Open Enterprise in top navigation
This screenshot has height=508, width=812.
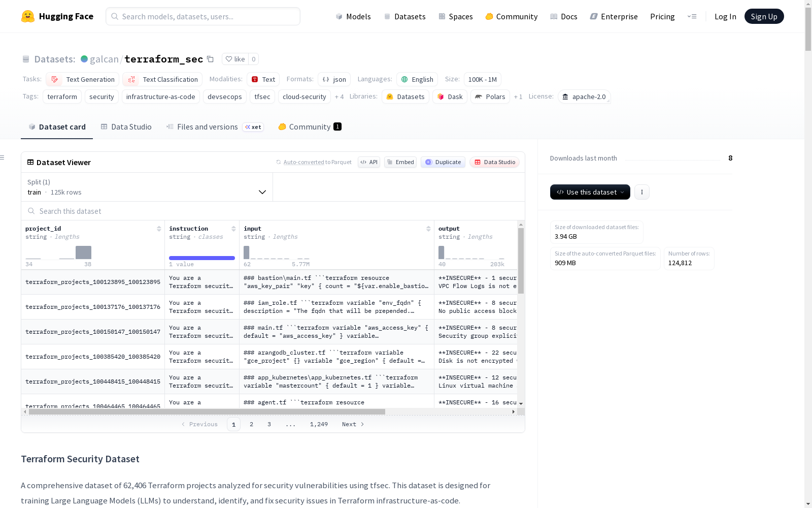[x=614, y=16]
